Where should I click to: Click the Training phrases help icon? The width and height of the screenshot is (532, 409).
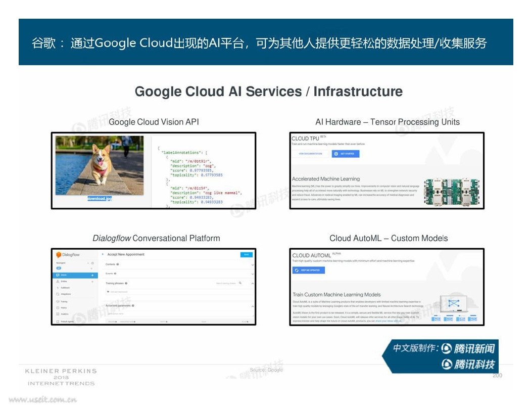[126, 284]
